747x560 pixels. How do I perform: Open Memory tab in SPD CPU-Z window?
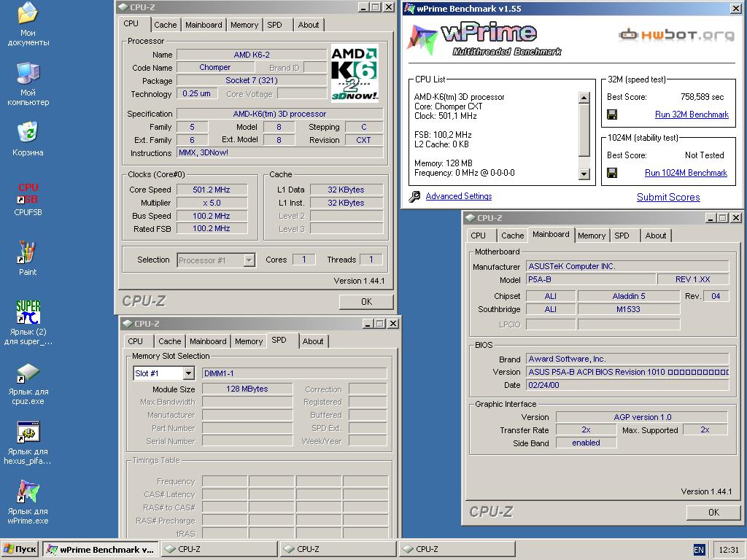[249, 341]
